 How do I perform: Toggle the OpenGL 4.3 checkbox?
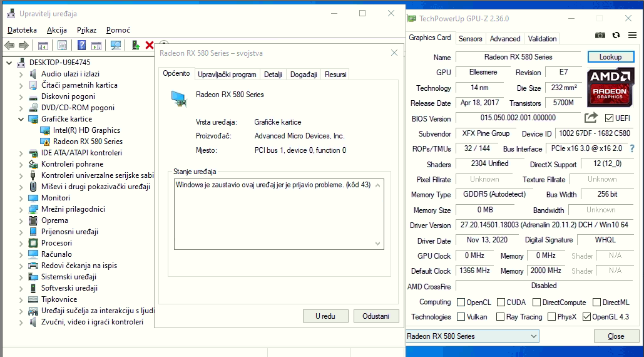tap(586, 317)
